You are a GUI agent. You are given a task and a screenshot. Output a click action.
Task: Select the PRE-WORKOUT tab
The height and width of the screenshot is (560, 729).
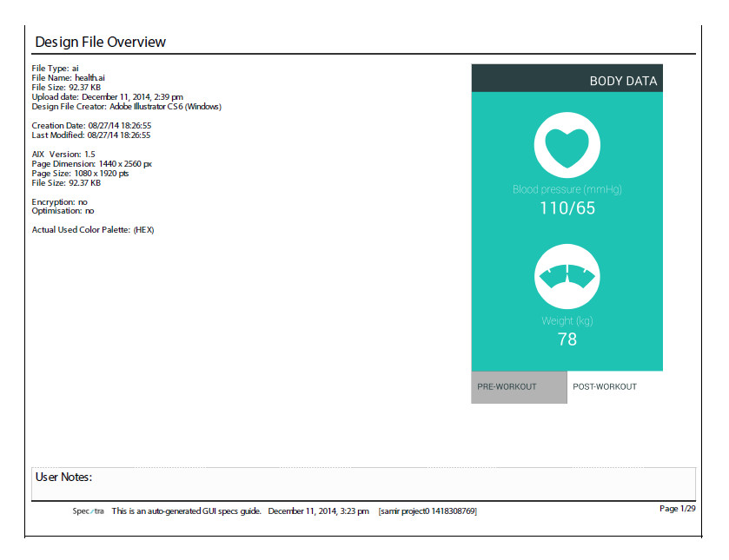coord(519,387)
